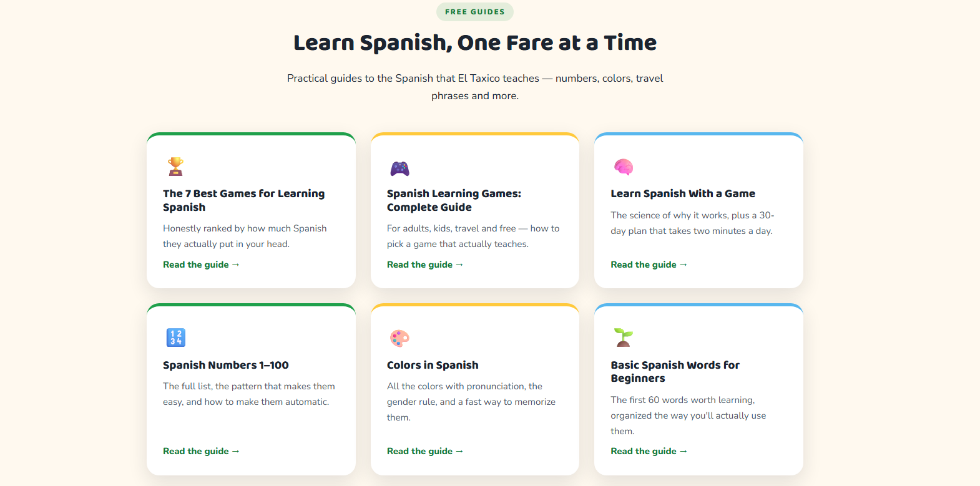Open 'Learn Spanish With a Game' title
This screenshot has height=486, width=980.
(683, 193)
